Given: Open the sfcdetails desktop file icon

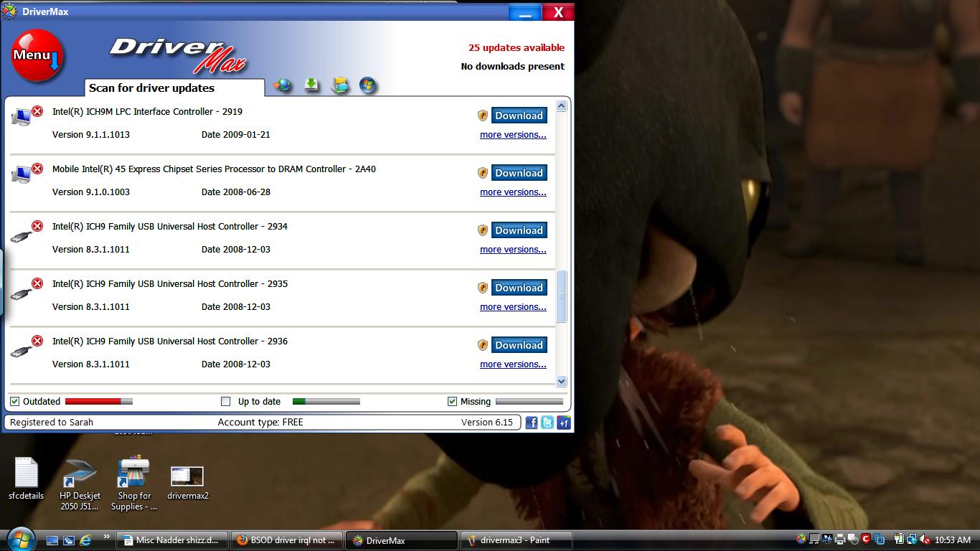Looking at the screenshot, I should click(26, 479).
